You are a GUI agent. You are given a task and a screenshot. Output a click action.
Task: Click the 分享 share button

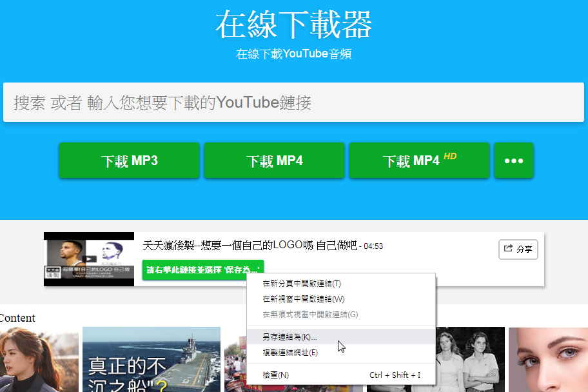tap(518, 249)
